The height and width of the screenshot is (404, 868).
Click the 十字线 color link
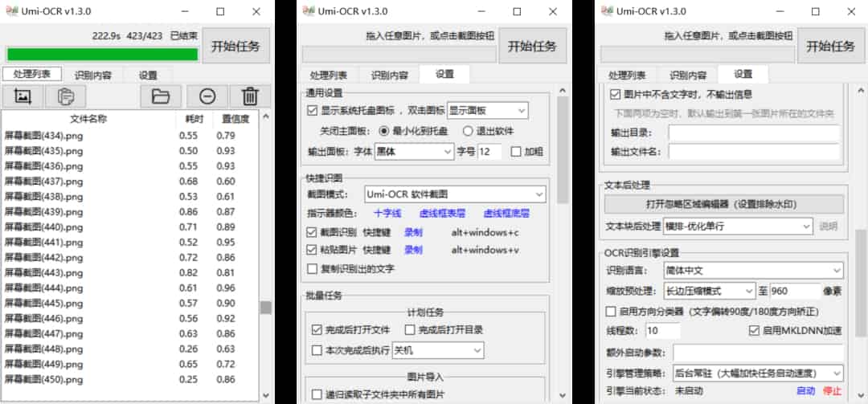coord(387,214)
